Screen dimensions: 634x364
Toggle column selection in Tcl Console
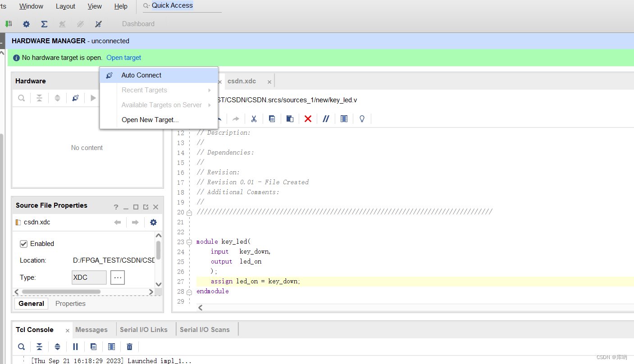pyautogui.click(x=111, y=346)
